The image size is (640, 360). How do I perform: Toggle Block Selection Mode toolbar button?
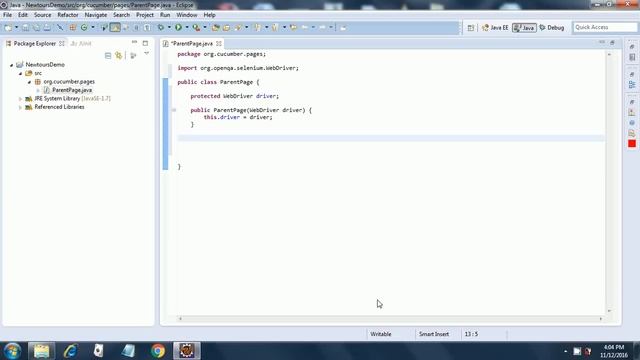pos(136,27)
